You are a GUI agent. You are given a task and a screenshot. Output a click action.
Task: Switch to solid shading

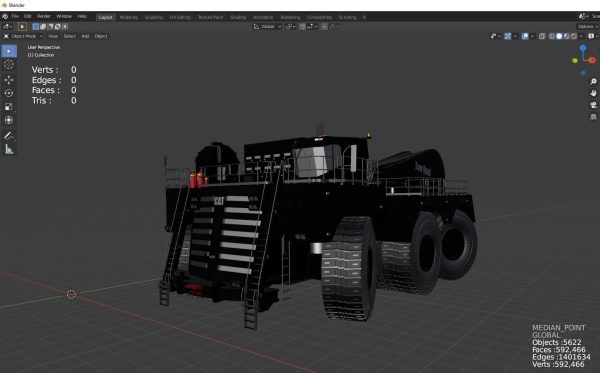[559, 36]
